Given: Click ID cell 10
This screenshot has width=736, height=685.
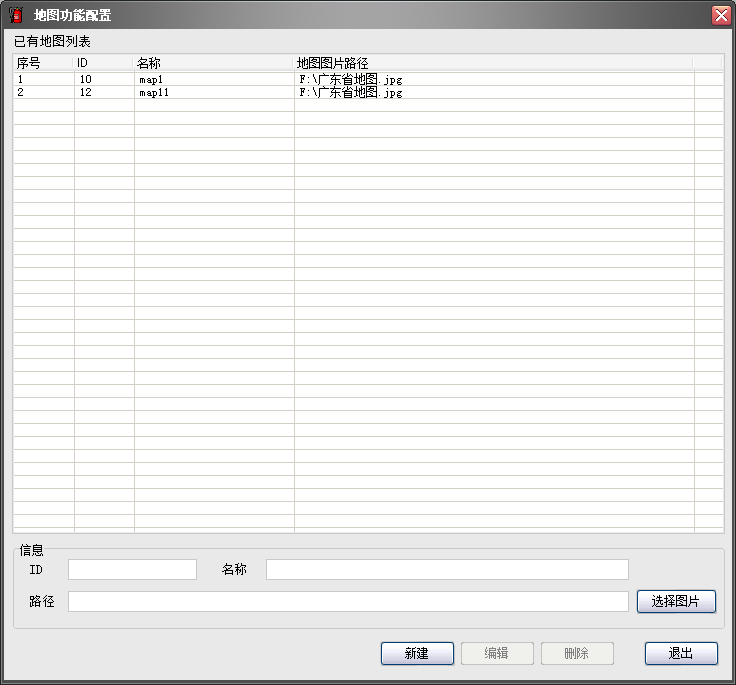Looking at the screenshot, I should (x=104, y=79).
